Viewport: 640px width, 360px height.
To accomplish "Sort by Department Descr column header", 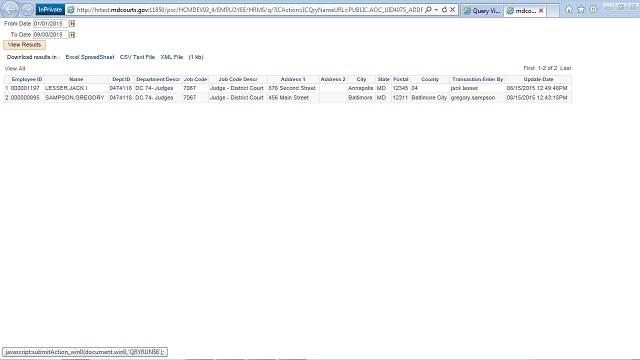I will pos(158,79).
